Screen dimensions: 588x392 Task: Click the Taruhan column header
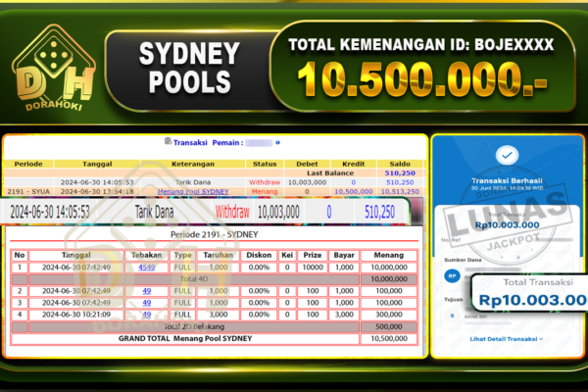[x=219, y=255]
